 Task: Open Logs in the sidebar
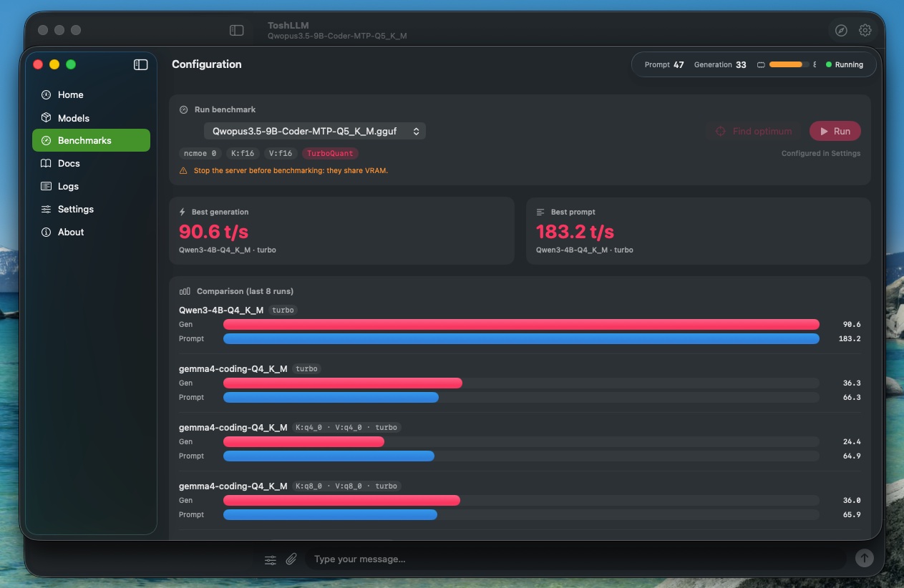point(91,186)
